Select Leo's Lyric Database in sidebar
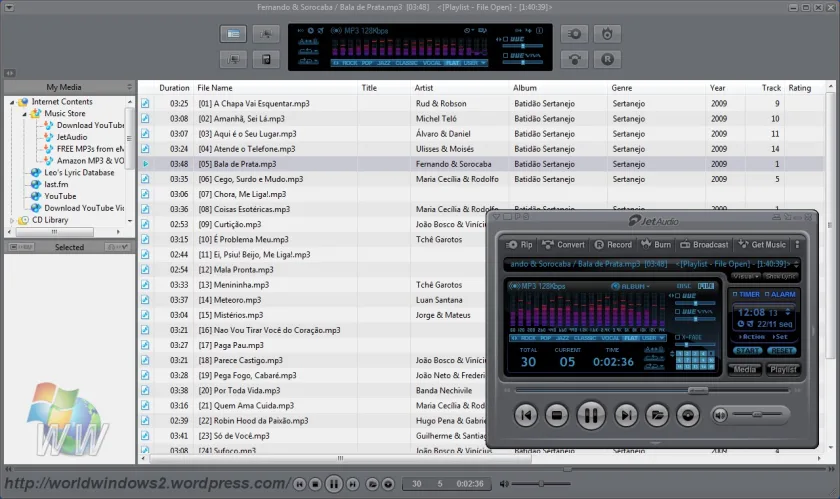Screen dimensions: 840x499 click(79, 173)
